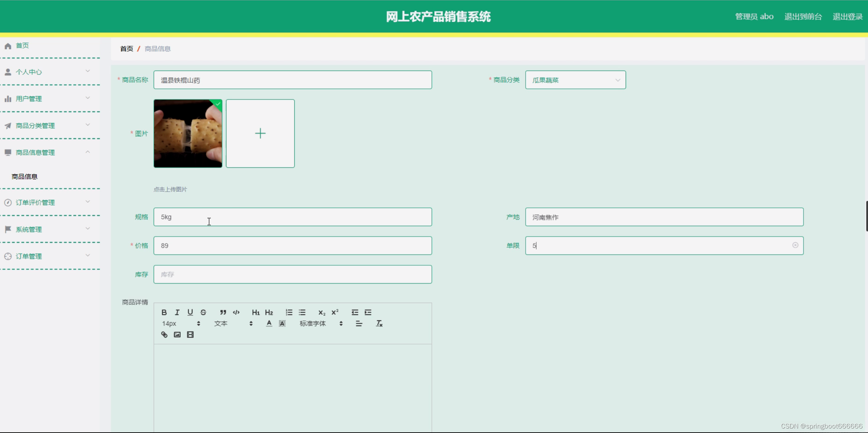This screenshot has width=868, height=433.
Task: Toggle bold in the rich text editor
Action: (x=164, y=312)
